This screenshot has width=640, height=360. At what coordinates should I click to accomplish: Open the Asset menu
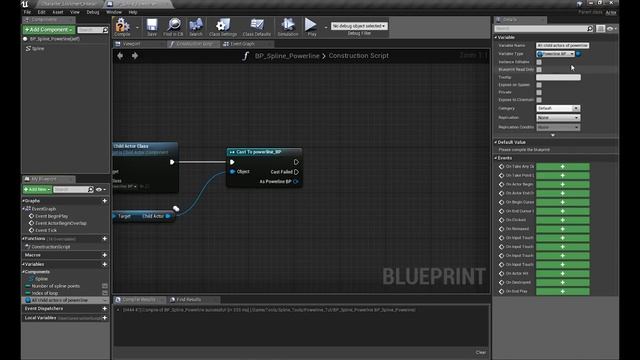58,12
